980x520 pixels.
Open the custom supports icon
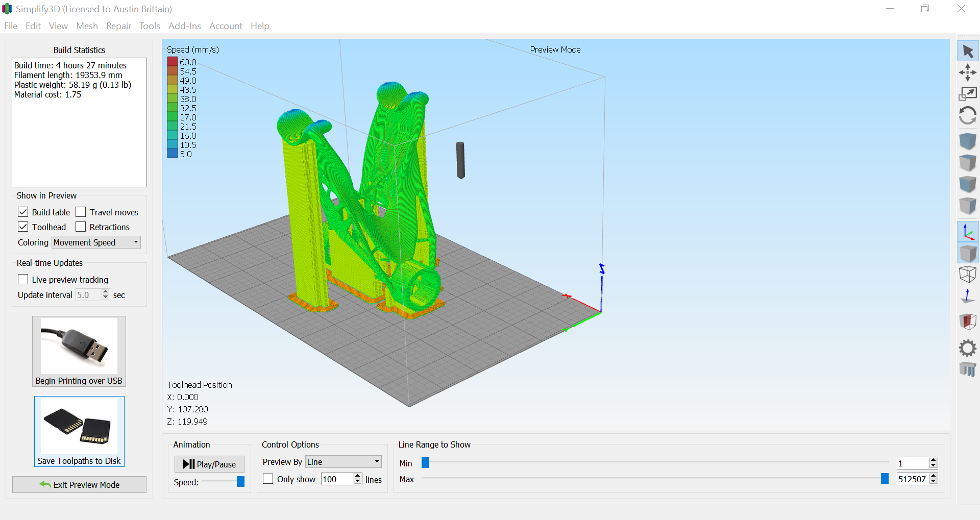click(968, 369)
